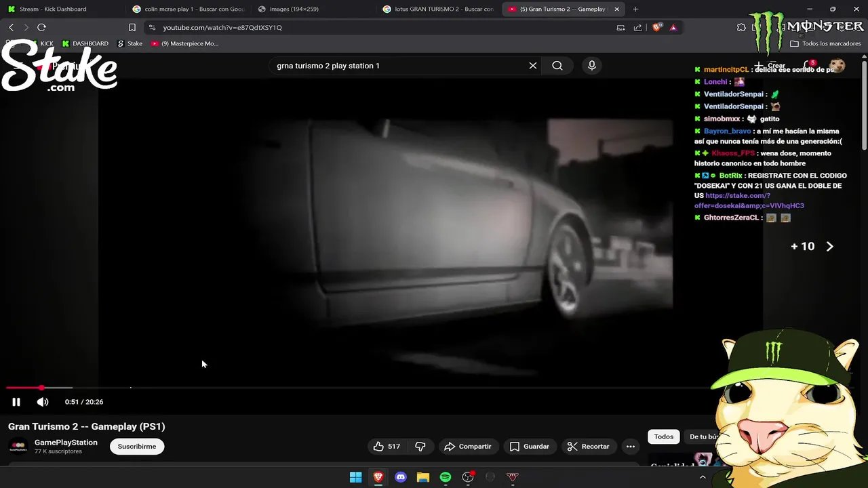
Task: Open the GamePlayStation channel avatar
Action: coord(18,447)
